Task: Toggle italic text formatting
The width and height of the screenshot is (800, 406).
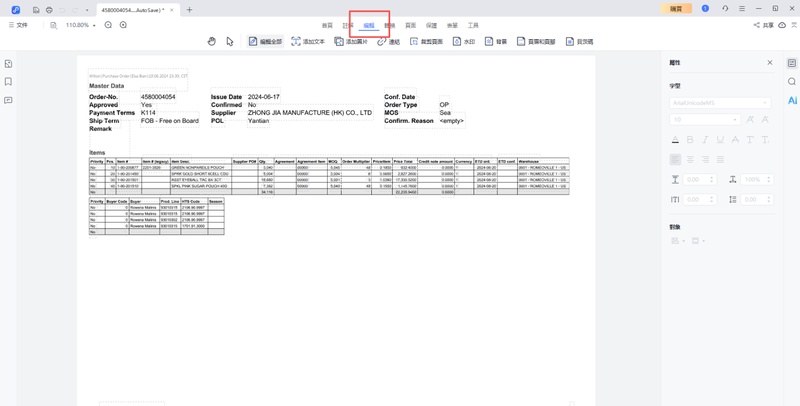Action: click(x=705, y=140)
